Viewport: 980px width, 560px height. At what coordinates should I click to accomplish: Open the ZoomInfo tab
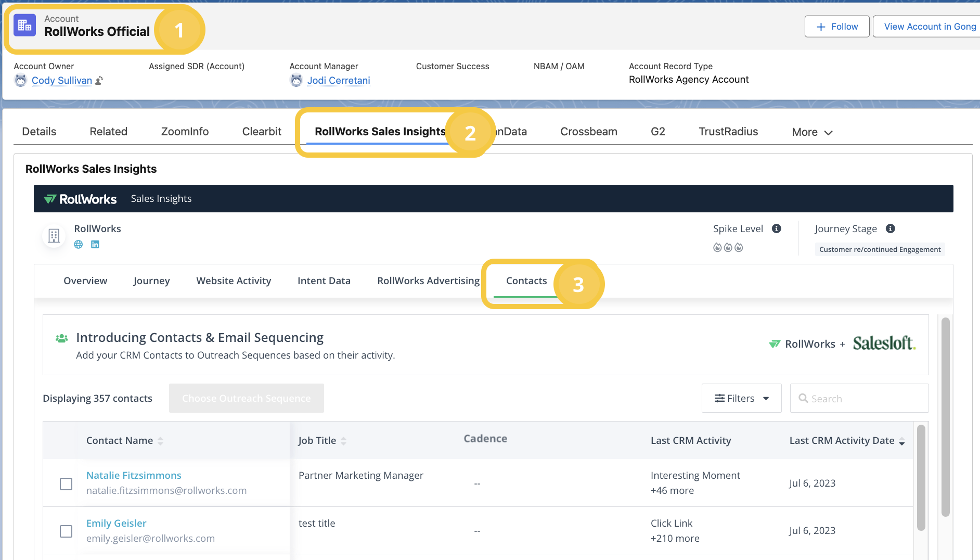tap(185, 132)
